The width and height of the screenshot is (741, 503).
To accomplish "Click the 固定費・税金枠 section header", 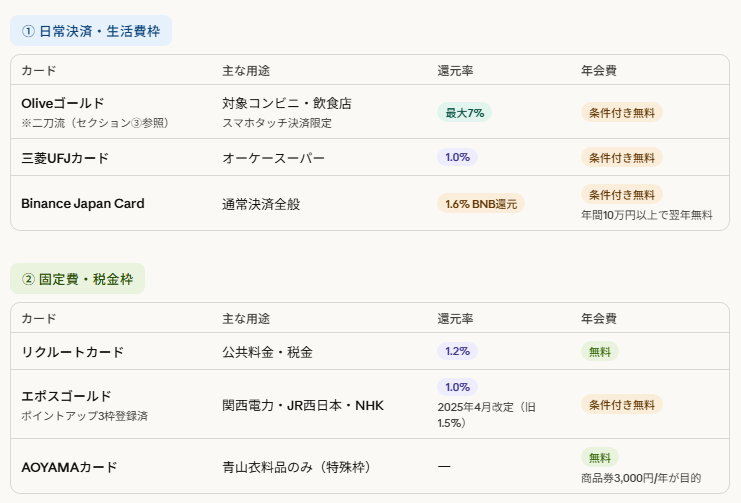I will (77, 279).
